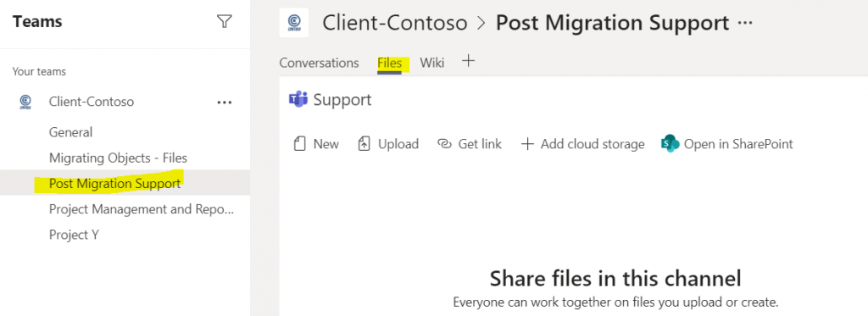Image resolution: width=868 pixels, height=316 pixels.
Task: Click the Upload button
Action: 388,144
